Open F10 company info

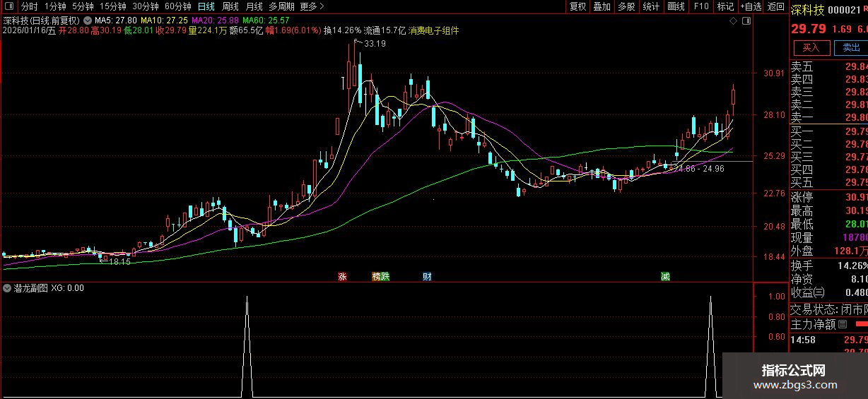pyautogui.click(x=701, y=6)
